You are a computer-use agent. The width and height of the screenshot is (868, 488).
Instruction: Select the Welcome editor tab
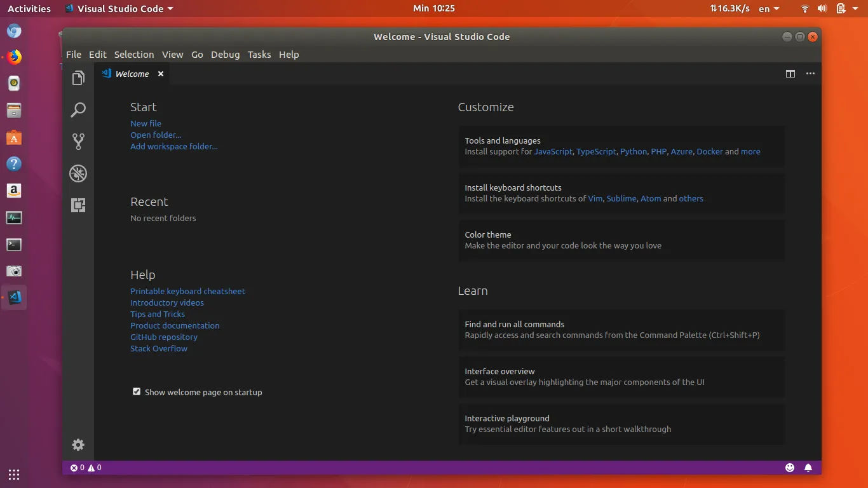pyautogui.click(x=132, y=74)
